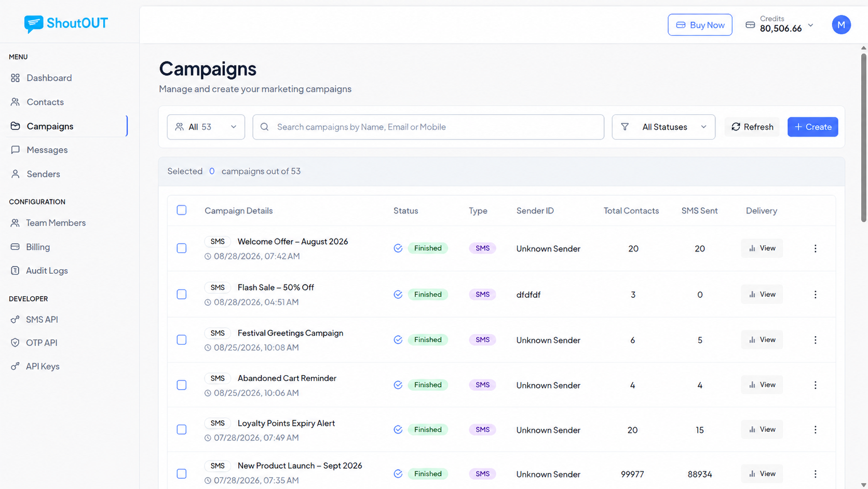Screen dimensions: 868x489
Task: Click the Messages chat bubble icon
Action: pos(15,150)
